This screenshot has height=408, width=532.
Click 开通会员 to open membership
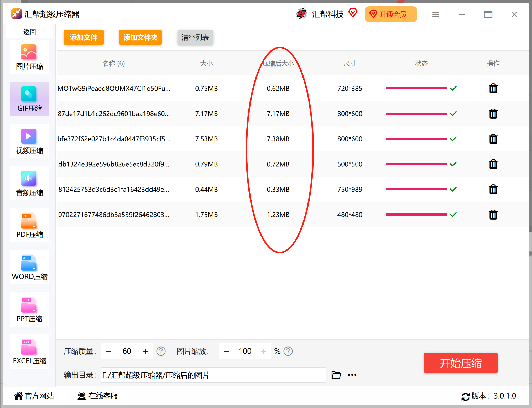391,14
